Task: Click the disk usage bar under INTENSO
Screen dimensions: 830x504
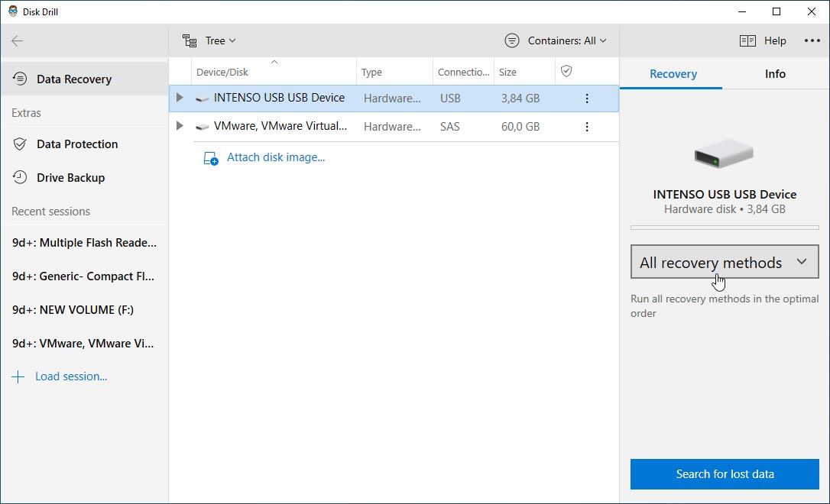Action: (724, 228)
